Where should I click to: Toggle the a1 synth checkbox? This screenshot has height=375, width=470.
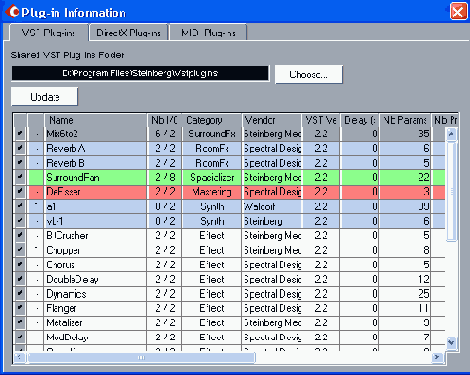click(x=20, y=207)
